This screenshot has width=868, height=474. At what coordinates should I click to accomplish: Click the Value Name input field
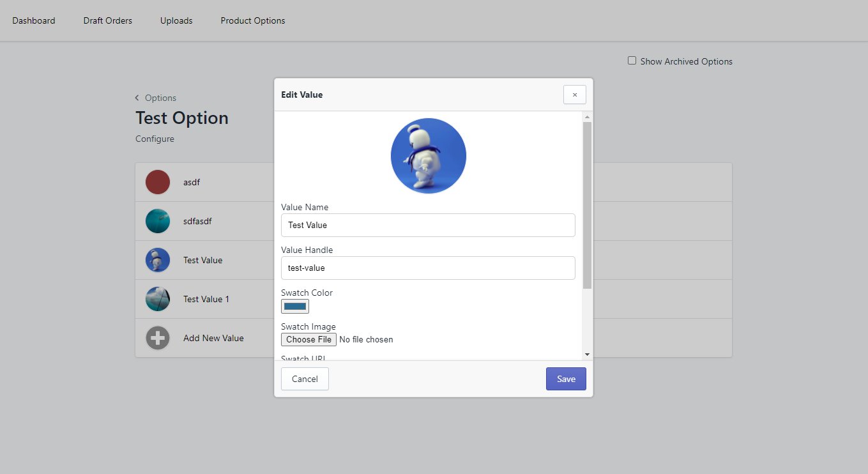(428, 225)
